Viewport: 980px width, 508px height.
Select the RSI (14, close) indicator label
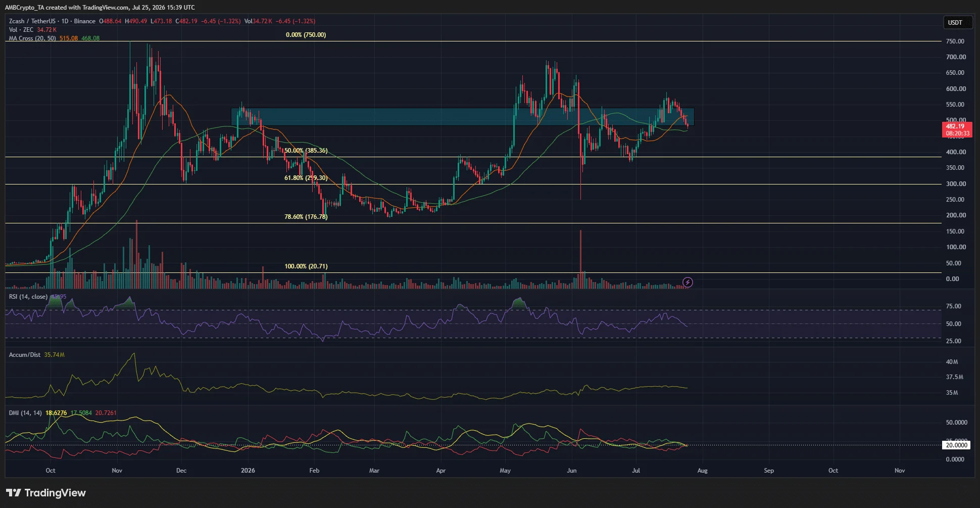28,297
